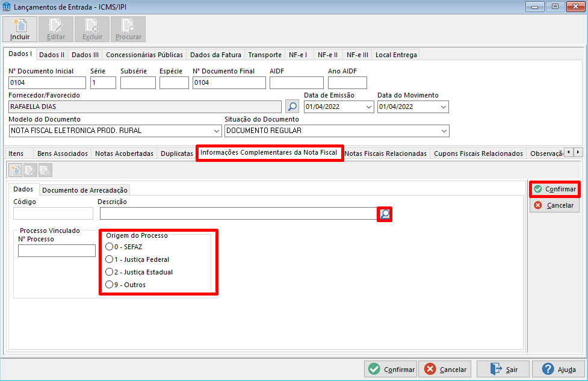Screen dimensions: 588x381
Task: Switch to the Documento de Arrecadação sub-tab
Action: 85,190
